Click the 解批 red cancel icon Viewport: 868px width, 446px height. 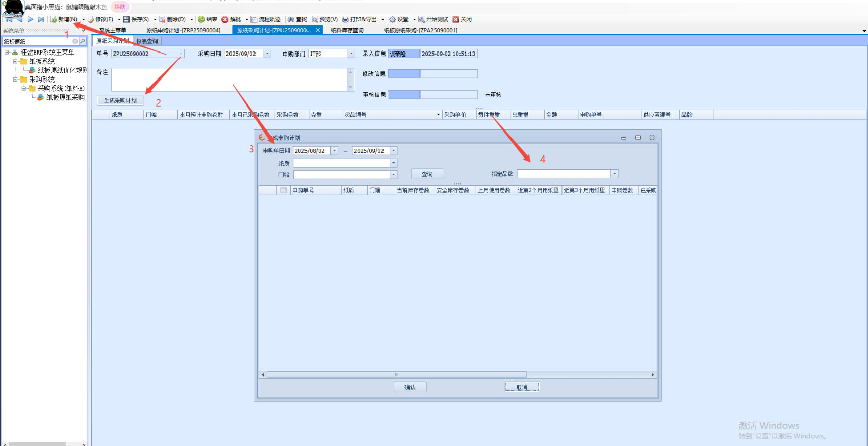pyautogui.click(x=225, y=19)
